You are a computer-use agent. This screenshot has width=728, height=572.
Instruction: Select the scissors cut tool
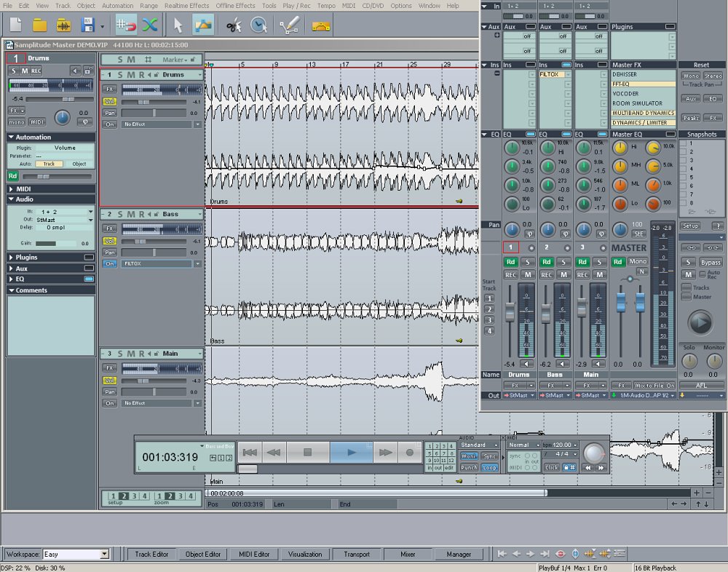(234, 25)
